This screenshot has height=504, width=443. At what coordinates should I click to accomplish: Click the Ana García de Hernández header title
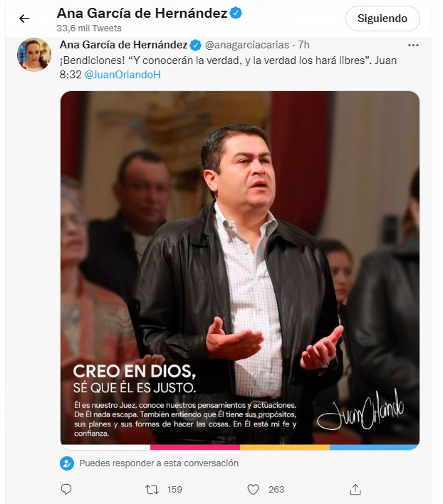point(142,14)
